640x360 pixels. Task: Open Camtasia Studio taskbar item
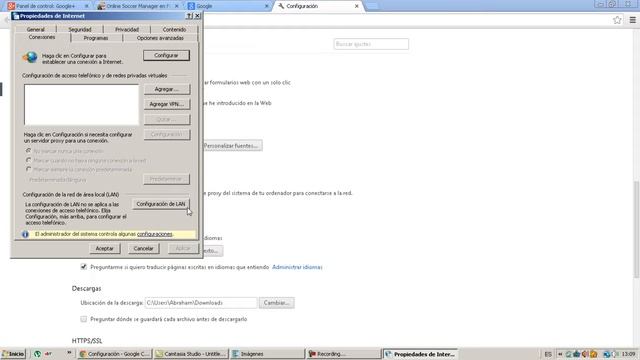point(191,354)
